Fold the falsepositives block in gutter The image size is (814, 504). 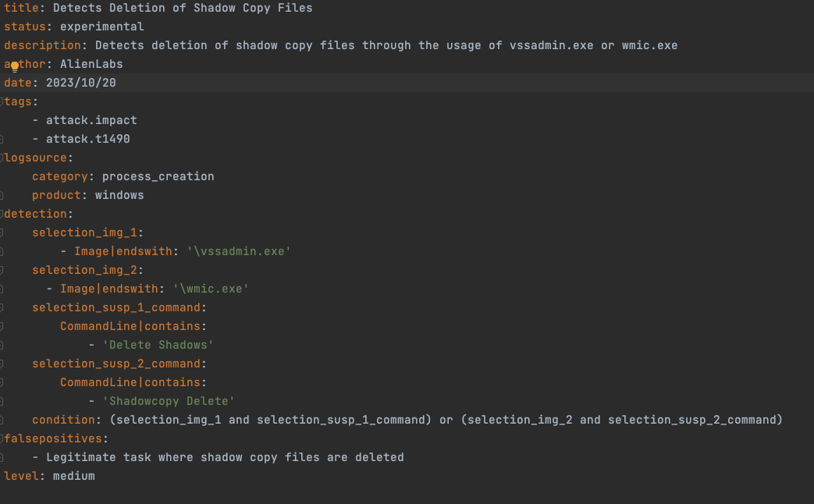point(2,438)
